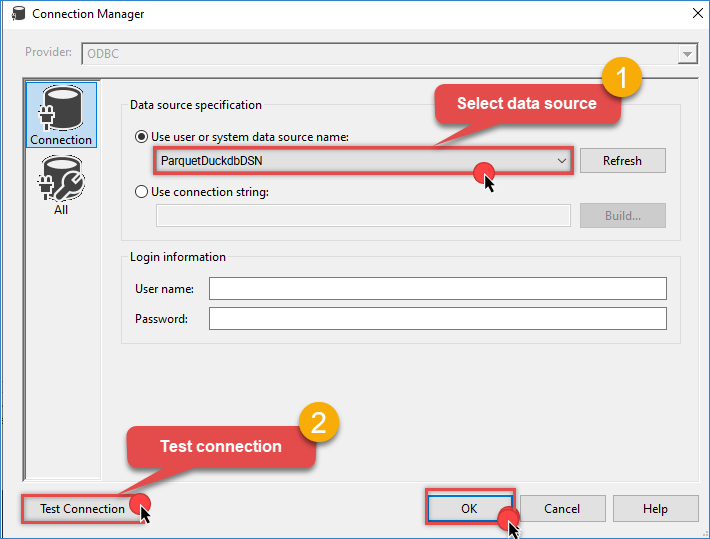Screen dimensions: 710x539
Task: Click the Connection Manager title bar icon
Action: pos(17,14)
